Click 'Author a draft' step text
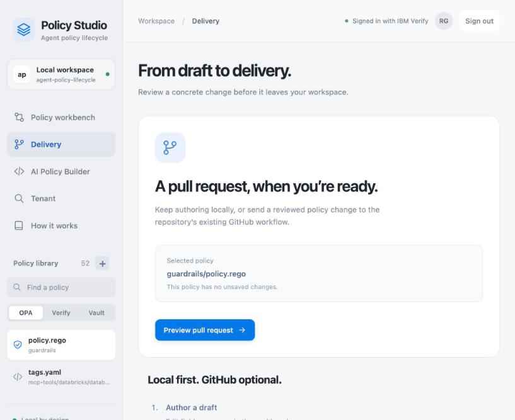Screen dimensions: 515x420 (192, 407)
